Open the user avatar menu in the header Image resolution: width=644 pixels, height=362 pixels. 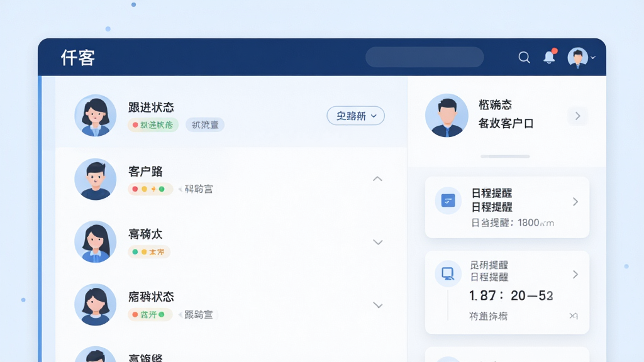pos(580,57)
